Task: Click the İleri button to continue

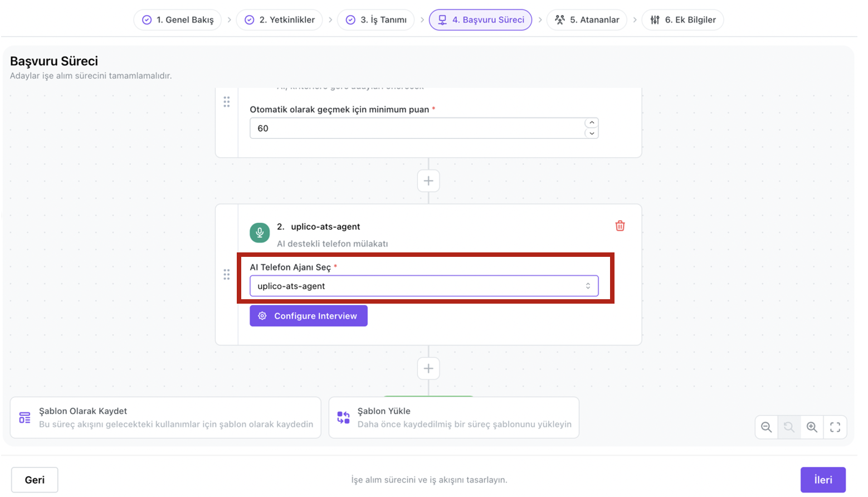Action: [822, 480]
